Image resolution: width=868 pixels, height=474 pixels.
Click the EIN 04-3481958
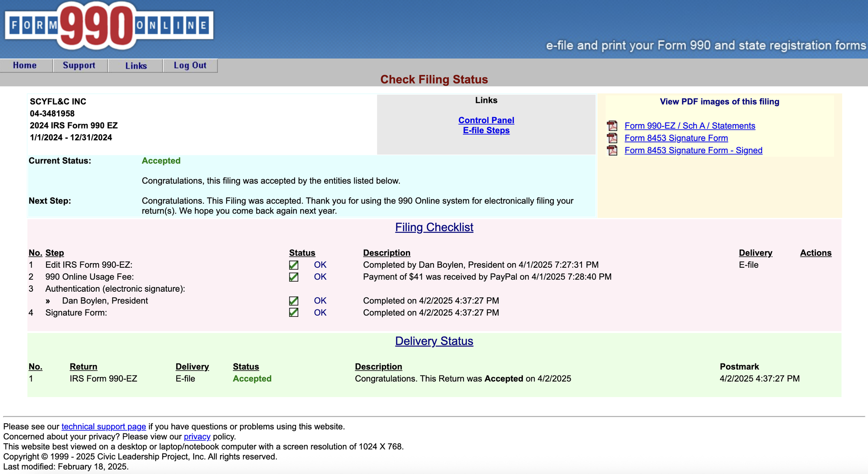pyautogui.click(x=52, y=114)
